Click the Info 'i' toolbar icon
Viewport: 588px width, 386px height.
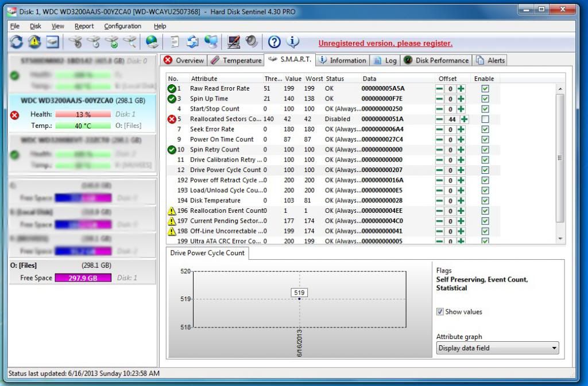pyautogui.click(x=293, y=42)
